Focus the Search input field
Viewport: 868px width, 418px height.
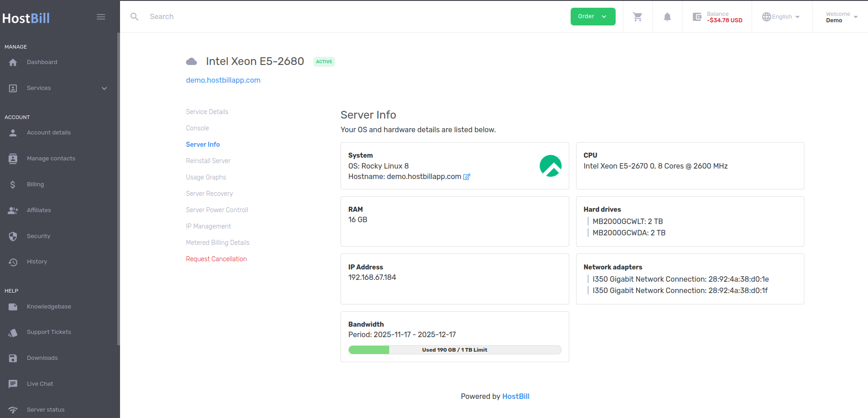(x=318, y=17)
